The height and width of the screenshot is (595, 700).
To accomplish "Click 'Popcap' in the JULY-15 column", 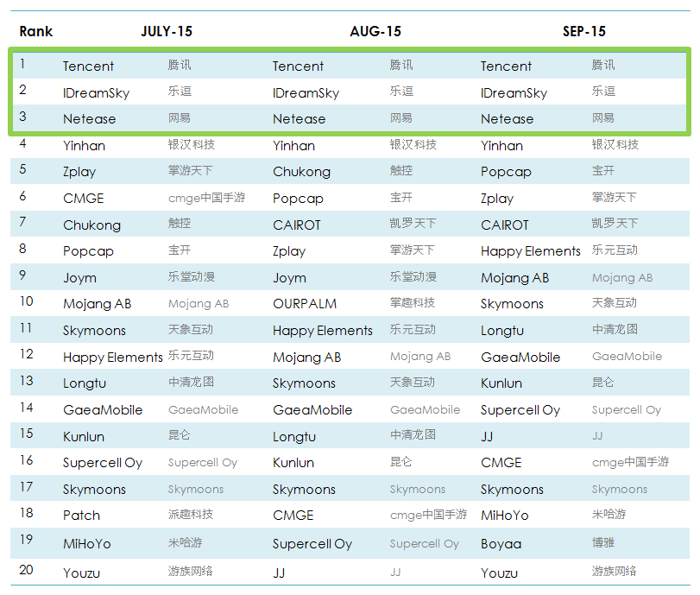I will coord(88,251).
